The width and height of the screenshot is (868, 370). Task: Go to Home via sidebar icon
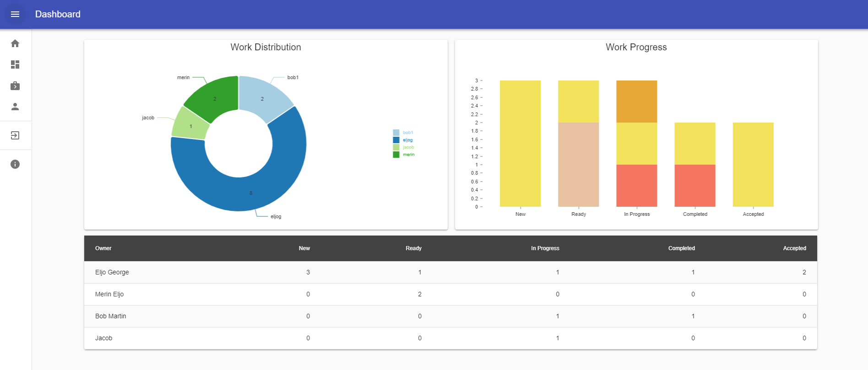coord(15,43)
